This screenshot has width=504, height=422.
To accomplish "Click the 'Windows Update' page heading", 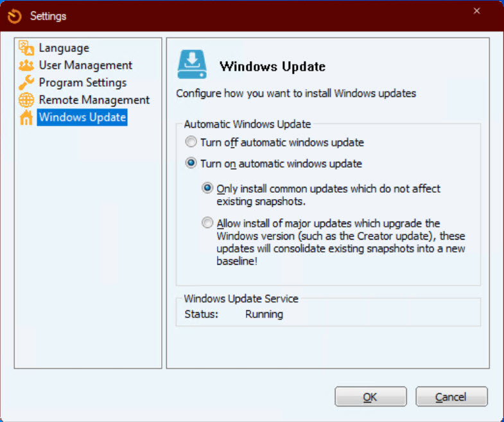I will pyautogui.click(x=272, y=67).
